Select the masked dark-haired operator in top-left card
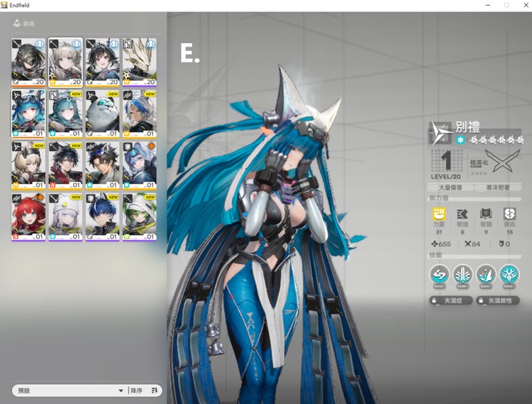This screenshot has height=404, width=532. [28, 62]
